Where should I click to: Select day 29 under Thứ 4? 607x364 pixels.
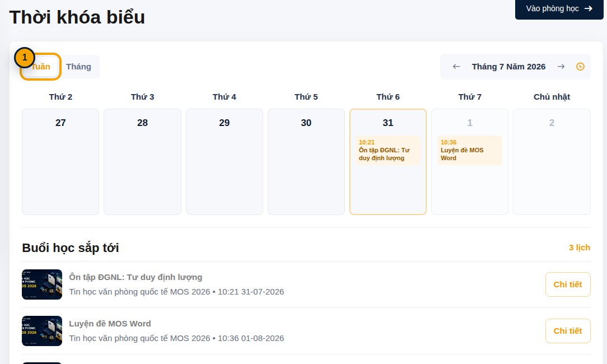(x=225, y=162)
